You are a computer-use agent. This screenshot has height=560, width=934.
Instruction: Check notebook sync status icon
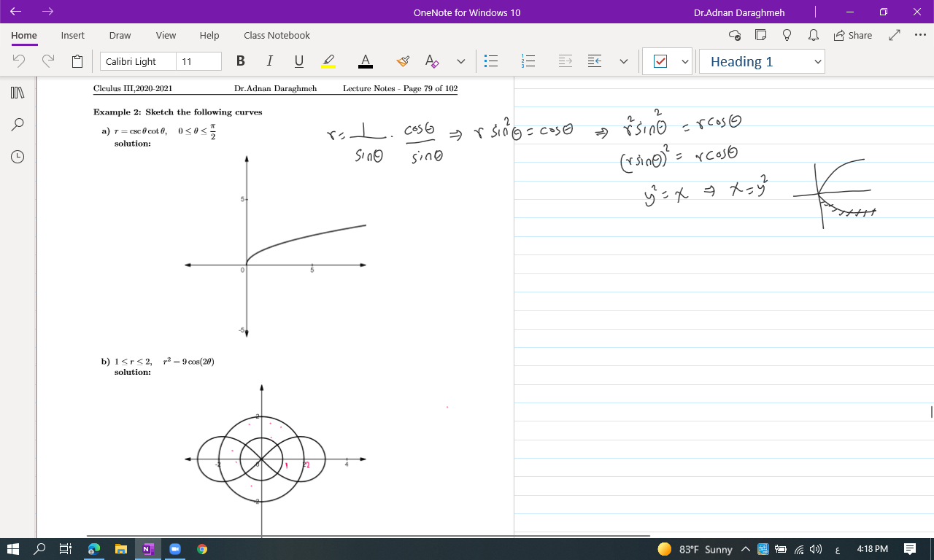(735, 35)
